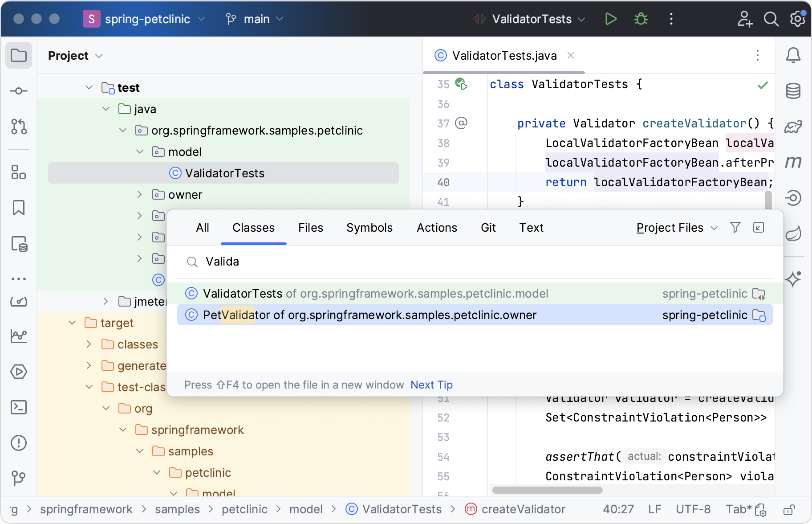Open the Project tool window folder icon
Screen dimensions: 812x524
click(x=19, y=56)
